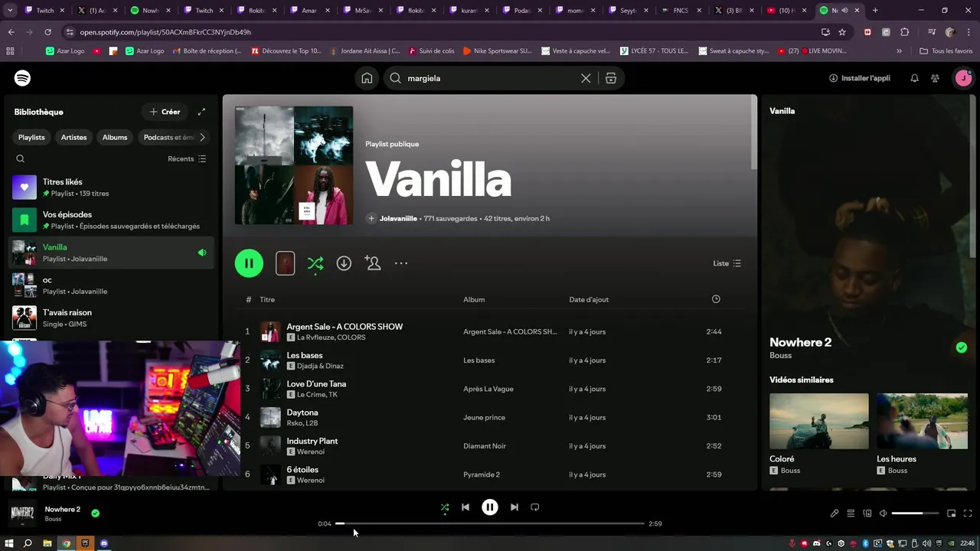Open notifications bell icon

coord(914,78)
